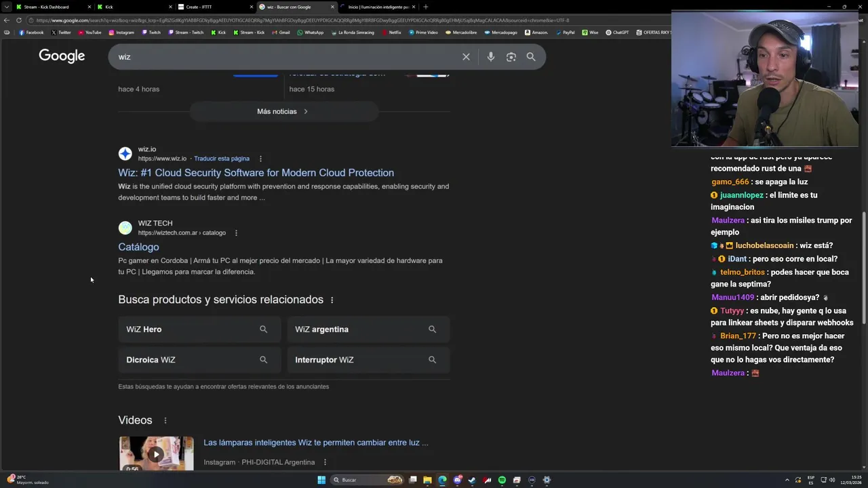Click the magnifier search button

click(531, 57)
